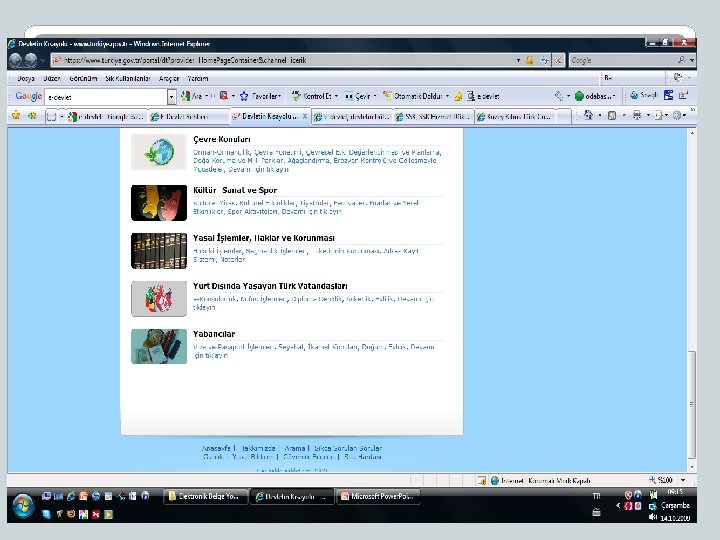Viewport: 720px width, 540px height.
Task: Open the Görünüm menu
Action: click(x=83, y=79)
